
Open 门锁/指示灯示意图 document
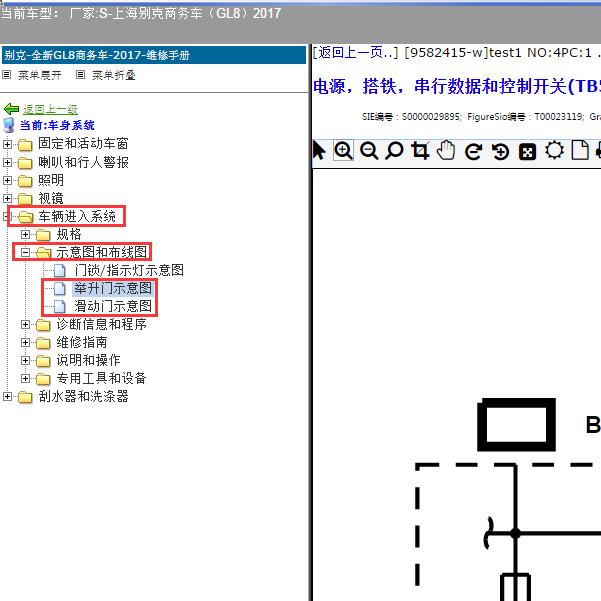point(129,270)
